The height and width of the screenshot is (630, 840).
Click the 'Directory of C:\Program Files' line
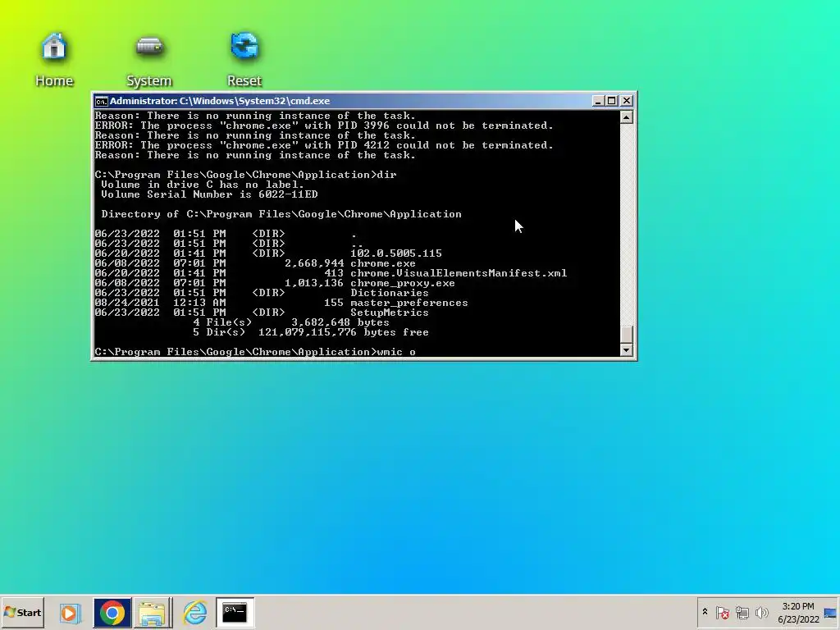point(281,214)
